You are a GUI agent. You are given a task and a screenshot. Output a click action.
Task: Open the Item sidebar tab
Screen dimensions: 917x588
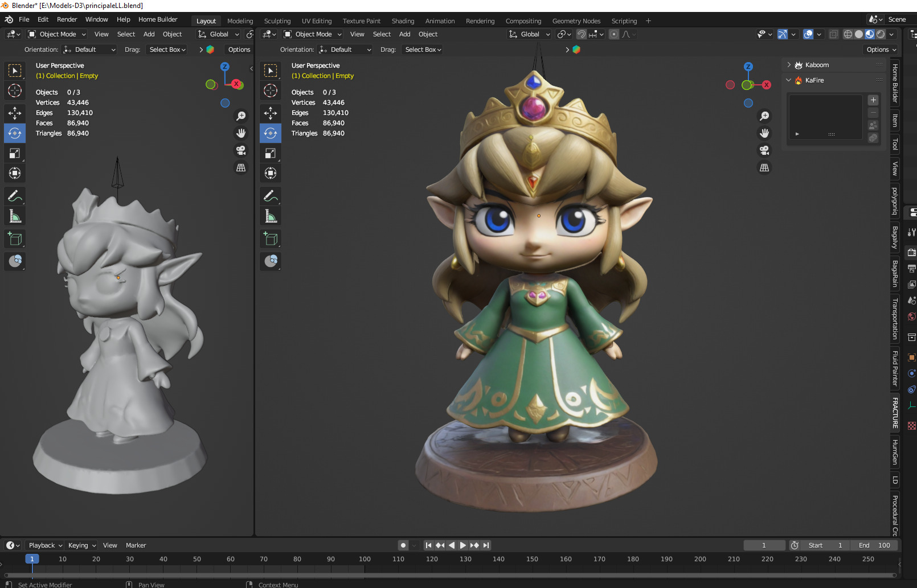click(895, 121)
